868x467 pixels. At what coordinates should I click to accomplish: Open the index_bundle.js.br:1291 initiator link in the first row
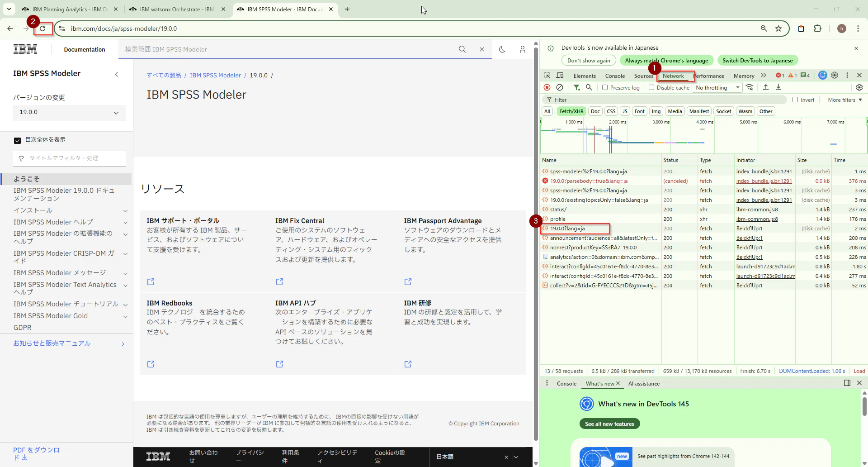pos(764,172)
